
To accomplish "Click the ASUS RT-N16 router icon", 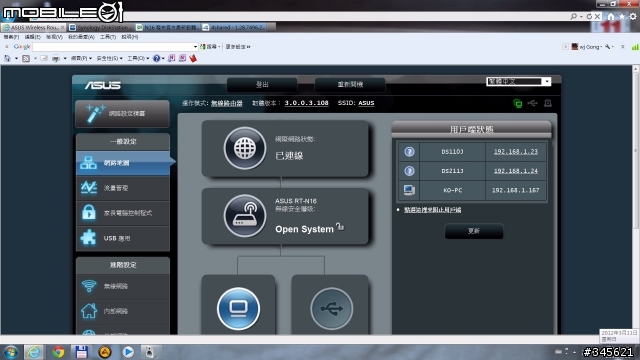I will coord(244,216).
